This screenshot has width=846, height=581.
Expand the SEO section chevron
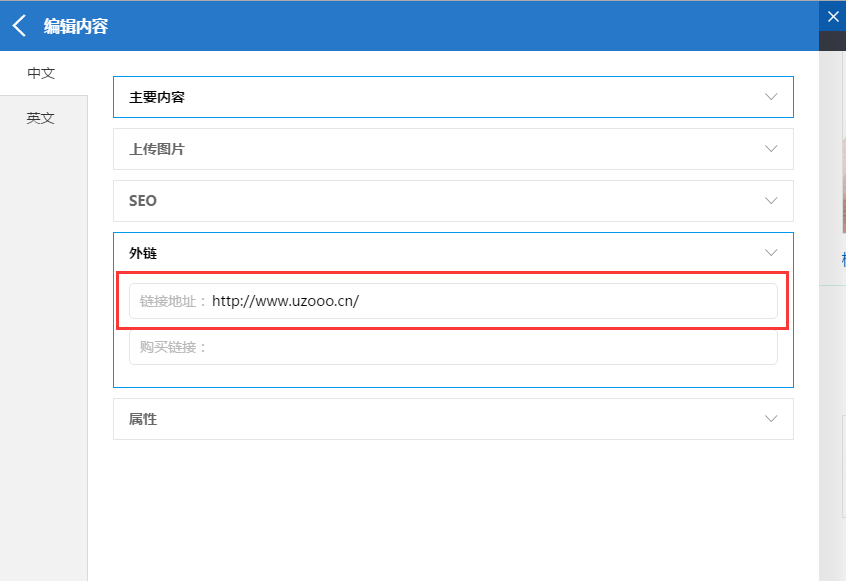click(x=771, y=201)
